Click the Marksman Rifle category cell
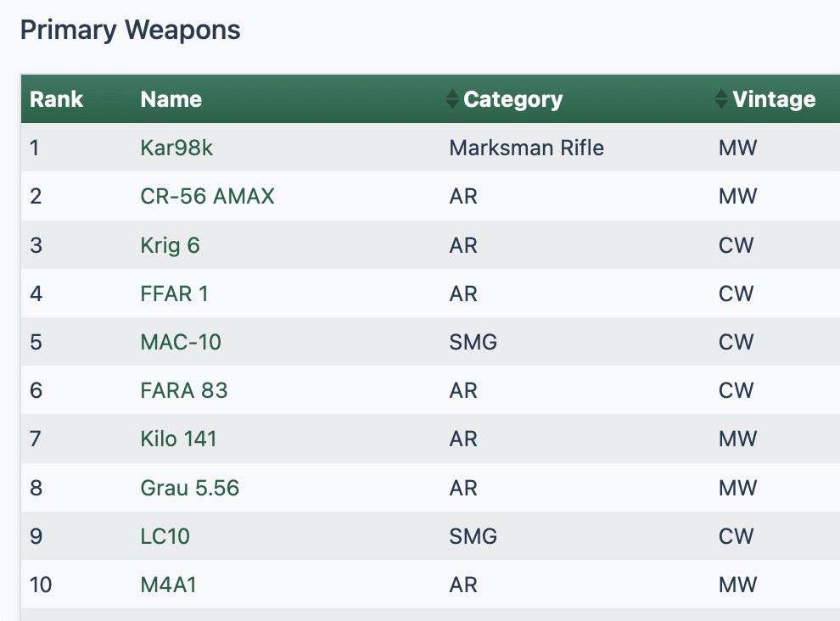 [526, 148]
